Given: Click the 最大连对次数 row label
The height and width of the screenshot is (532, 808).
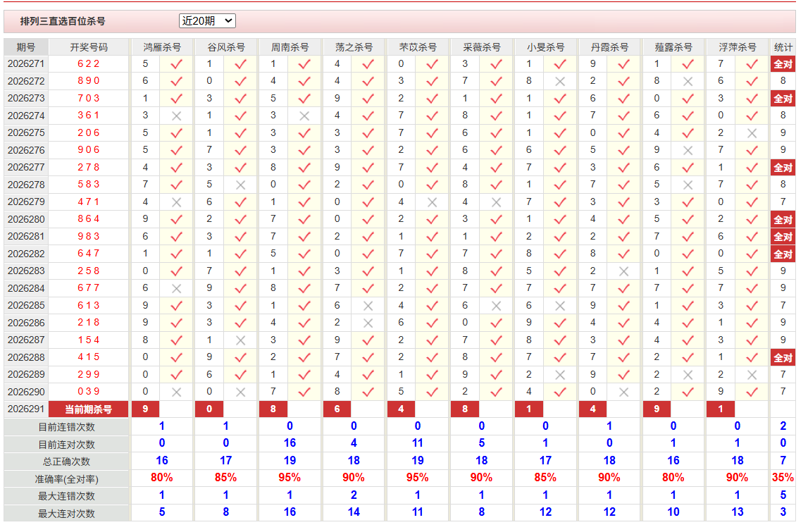Looking at the screenshot, I should tap(66, 514).
